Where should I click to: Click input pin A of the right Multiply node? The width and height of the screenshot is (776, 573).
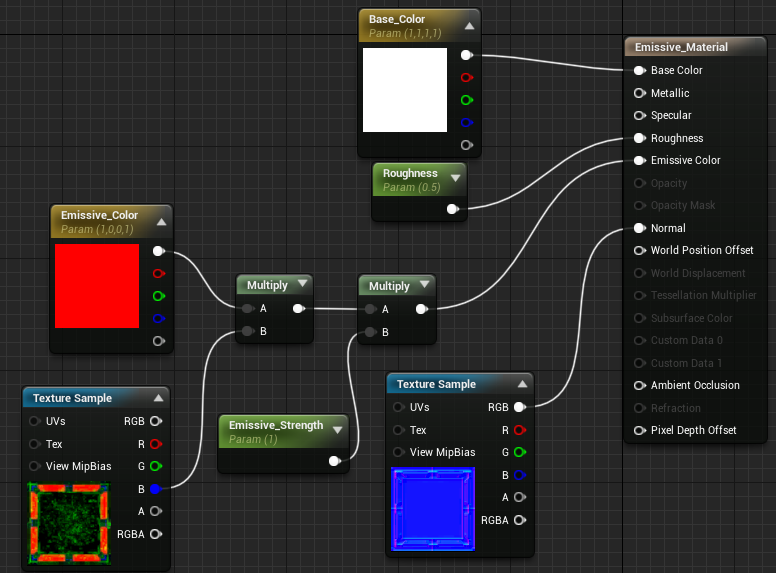pyautogui.click(x=370, y=309)
